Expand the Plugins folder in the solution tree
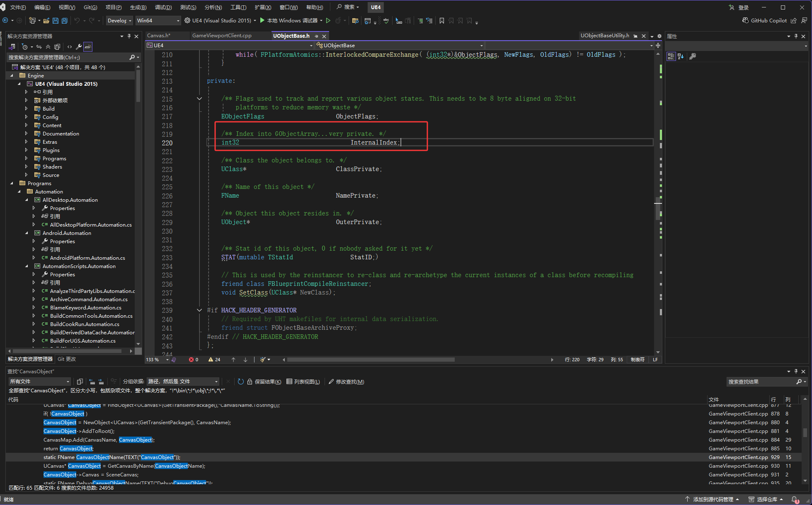The height and width of the screenshot is (505, 812). (26, 150)
